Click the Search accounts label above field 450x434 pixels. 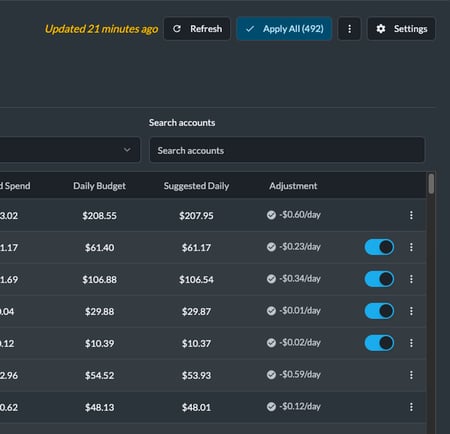pyautogui.click(x=182, y=123)
